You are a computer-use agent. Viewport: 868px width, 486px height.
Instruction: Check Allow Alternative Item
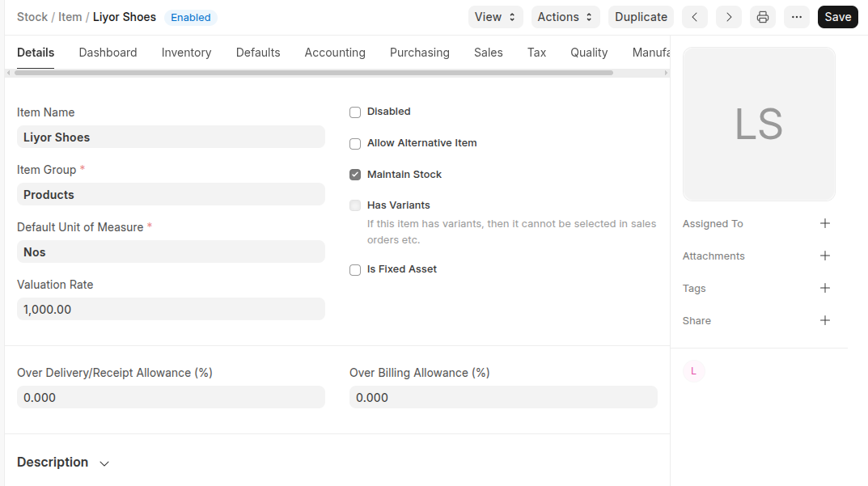pyautogui.click(x=355, y=144)
